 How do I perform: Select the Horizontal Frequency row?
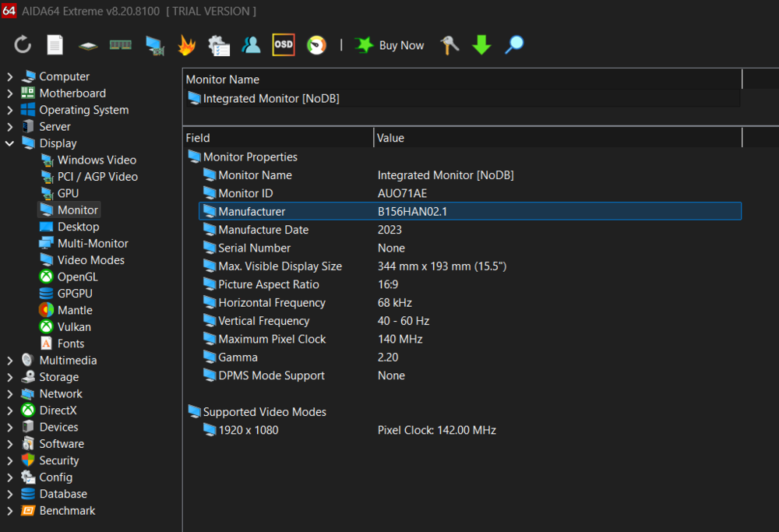click(x=470, y=302)
